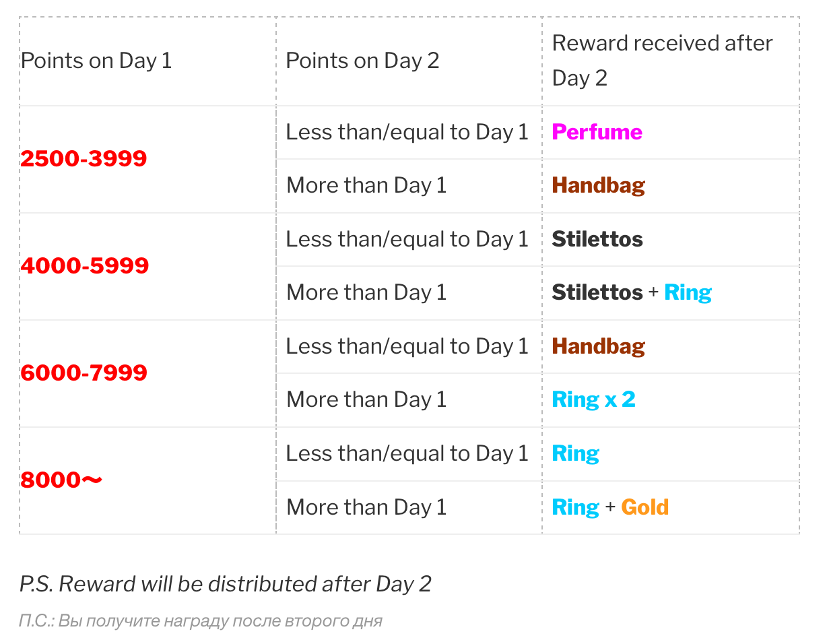
Task: Click Ring in the Stilettos + Ring reward
Action: click(x=688, y=292)
